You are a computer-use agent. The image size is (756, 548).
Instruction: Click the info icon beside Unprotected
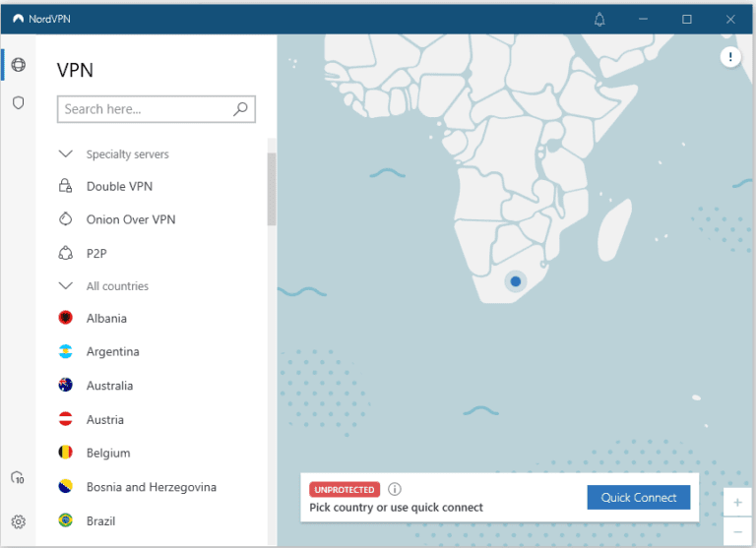coord(395,489)
